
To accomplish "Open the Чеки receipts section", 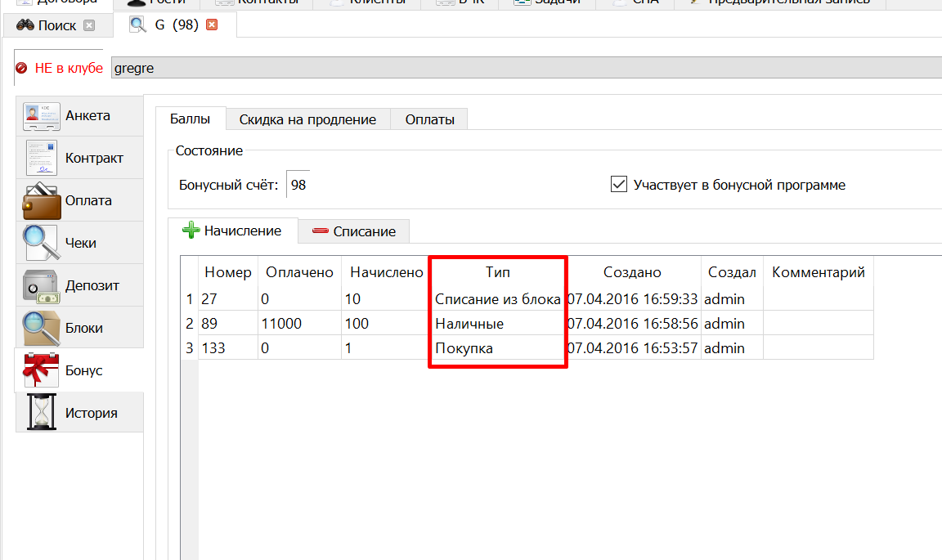I will 79,243.
